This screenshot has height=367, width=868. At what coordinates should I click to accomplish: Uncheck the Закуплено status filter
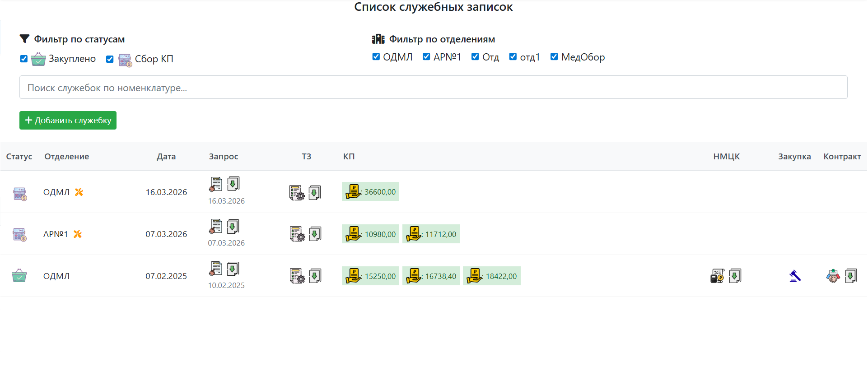pos(24,59)
